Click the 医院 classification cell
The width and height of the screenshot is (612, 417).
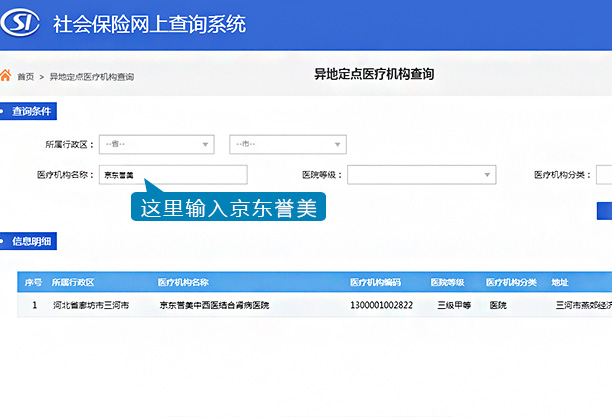[x=498, y=305]
